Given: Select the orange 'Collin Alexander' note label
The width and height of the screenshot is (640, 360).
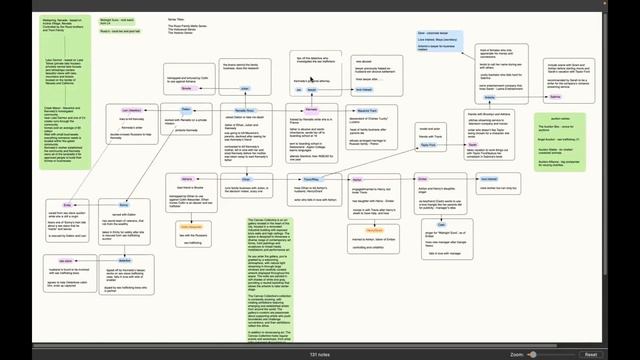Looking at the screenshot, I should click(191, 227).
